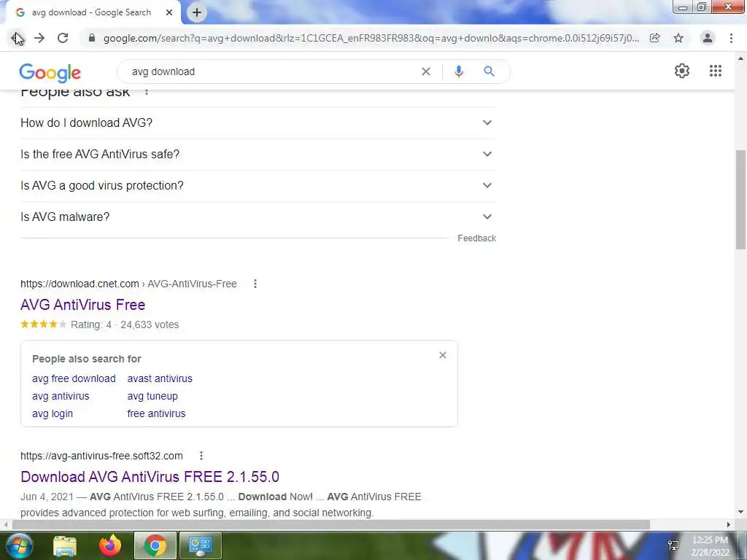
Task: Open the 'People also ask' more options dots
Action: [x=147, y=91]
